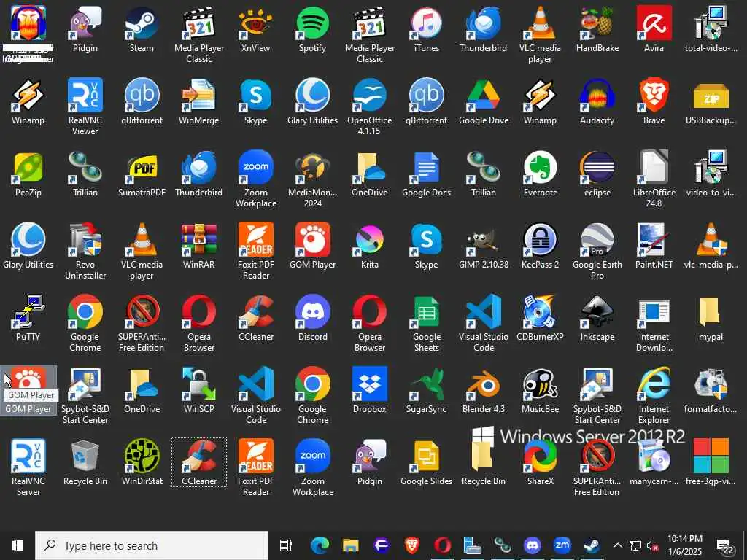Open the network status tray icon
Viewport: 747px width, 560px height.
(635, 546)
